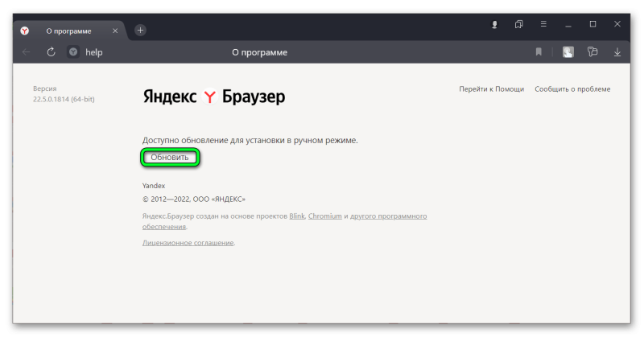Click the Yandex site icon beside help

click(x=73, y=52)
